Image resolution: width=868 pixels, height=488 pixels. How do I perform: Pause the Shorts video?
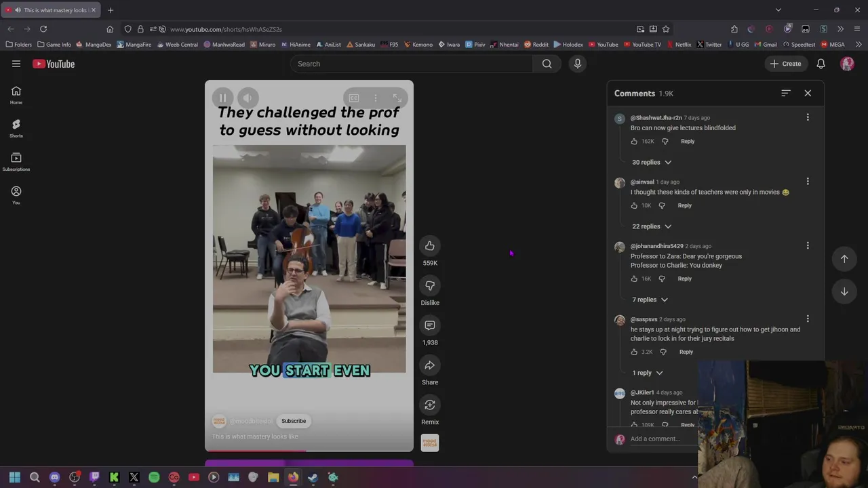[x=222, y=98]
